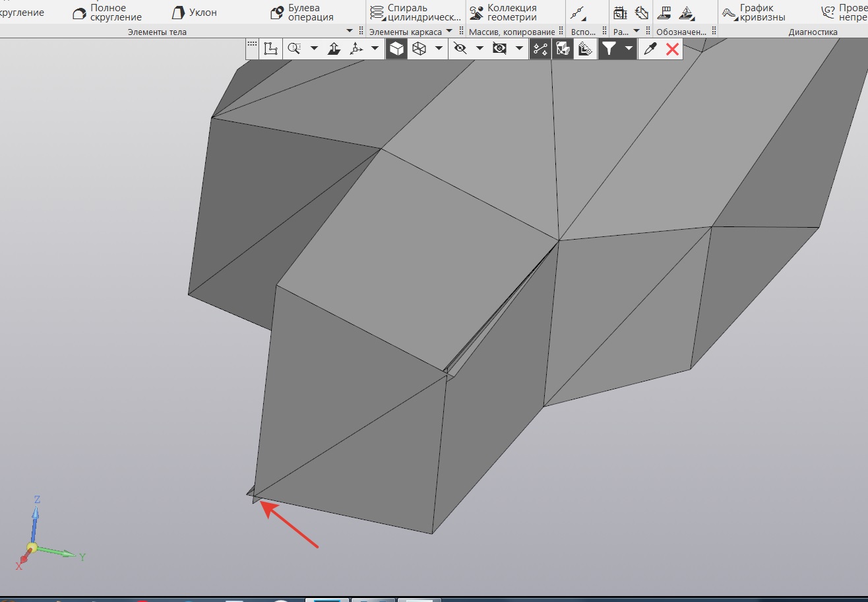Screen dimensions: 868x602
Task: Expand the Элементы каркаса group arrow
Action: (x=449, y=32)
